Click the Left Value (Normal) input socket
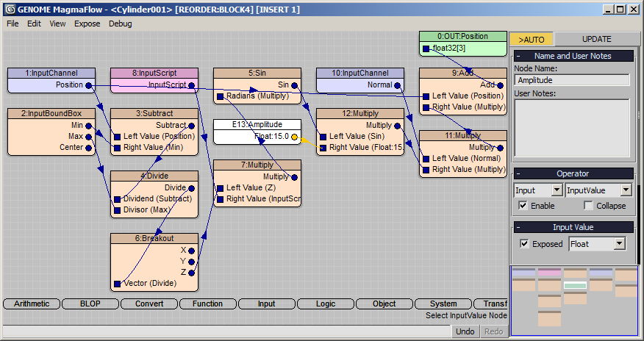Viewport: 644px width, 341px height. coord(426,159)
